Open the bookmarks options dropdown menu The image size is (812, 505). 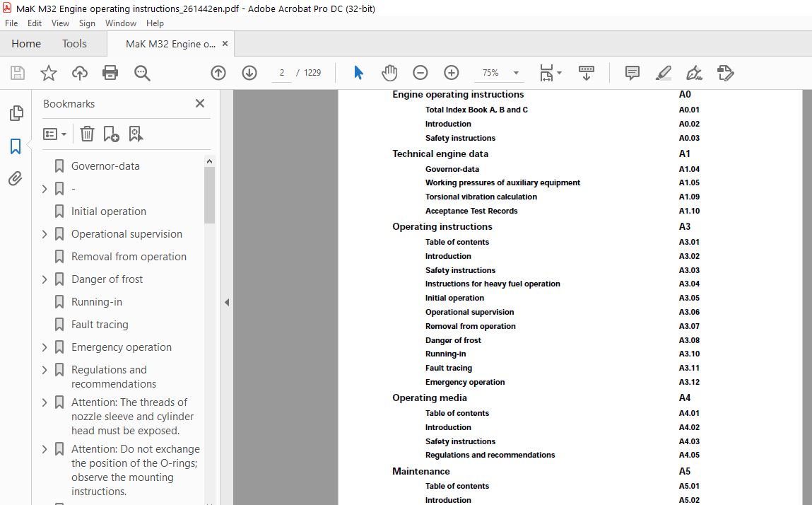(x=54, y=134)
